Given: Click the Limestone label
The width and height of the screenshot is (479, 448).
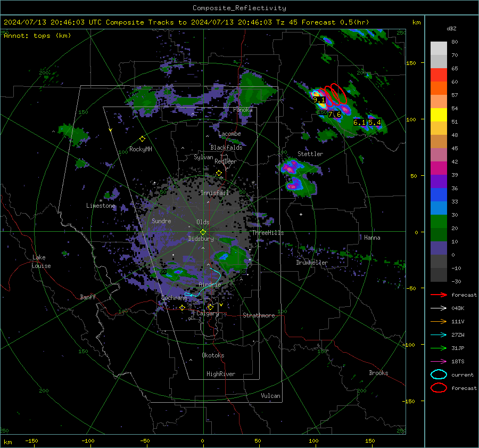Looking at the screenshot, I should coord(101,206).
